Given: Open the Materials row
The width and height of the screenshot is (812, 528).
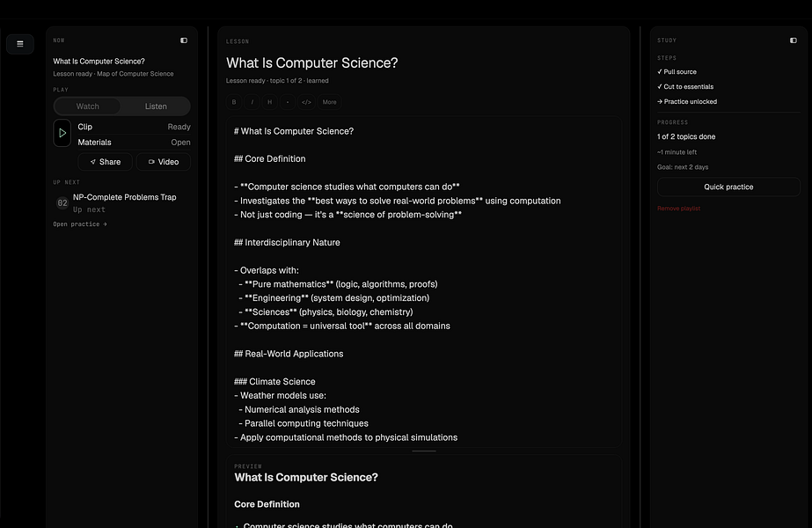Looking at the screenshot, I should point(134,143).
